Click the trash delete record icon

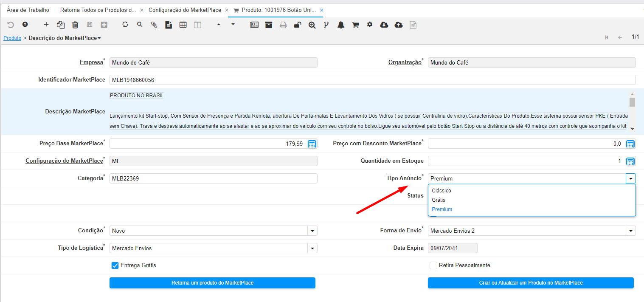[x=75, y=25]
